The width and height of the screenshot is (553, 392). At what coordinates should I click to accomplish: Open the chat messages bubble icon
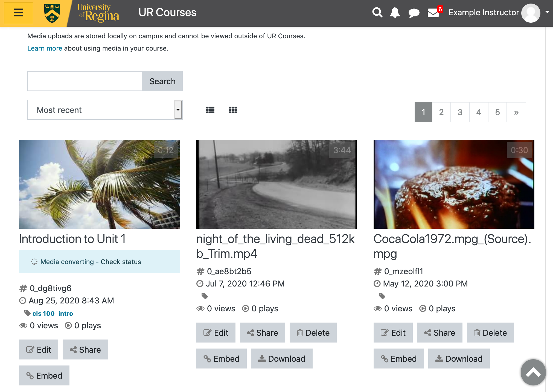click(414, 13)
